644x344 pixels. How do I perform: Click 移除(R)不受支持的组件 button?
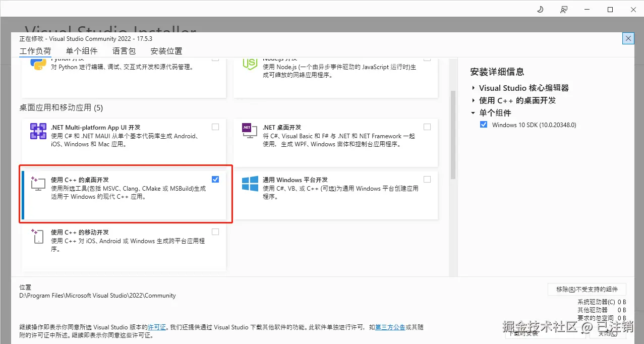pos(587,290)
